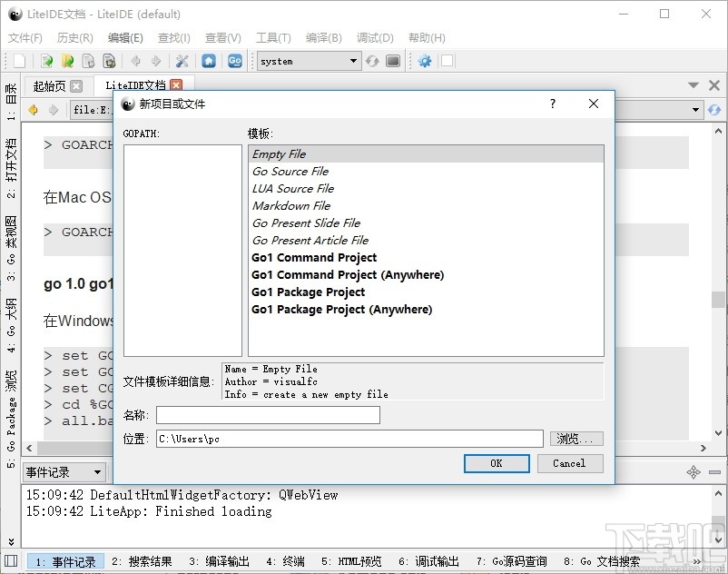The width and height of the screenshot is (728, 574).
Task: Close the 起始页 tab with its X
Action: [76, 86]
